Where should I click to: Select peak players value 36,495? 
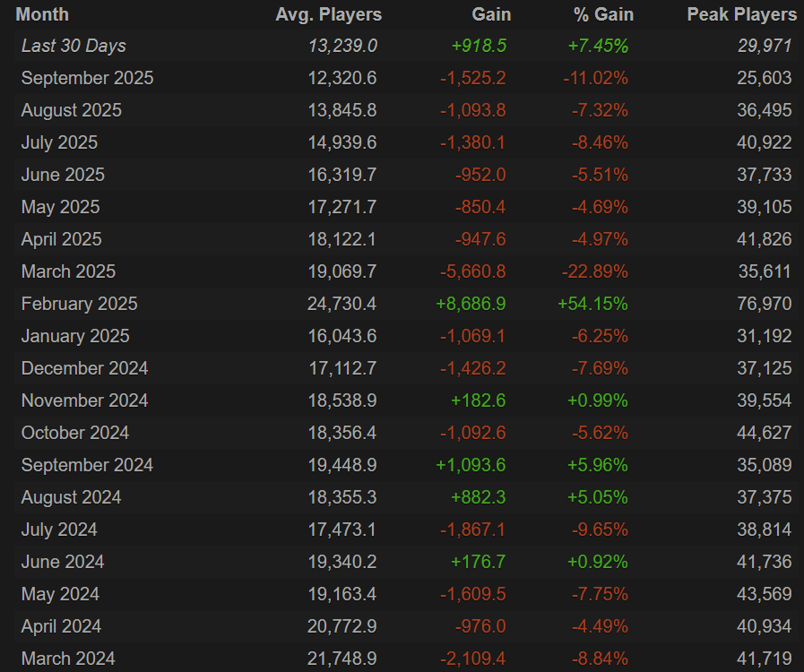click(x=765, y=110)
